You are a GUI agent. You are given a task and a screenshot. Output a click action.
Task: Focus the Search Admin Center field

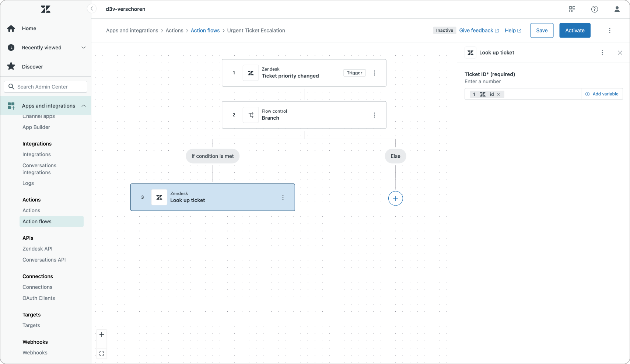46,87
